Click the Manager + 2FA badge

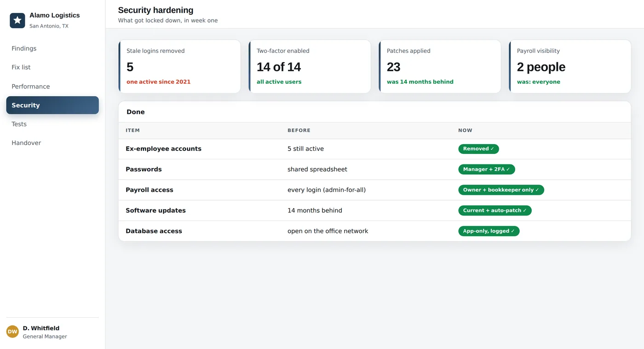click(487, 169)
